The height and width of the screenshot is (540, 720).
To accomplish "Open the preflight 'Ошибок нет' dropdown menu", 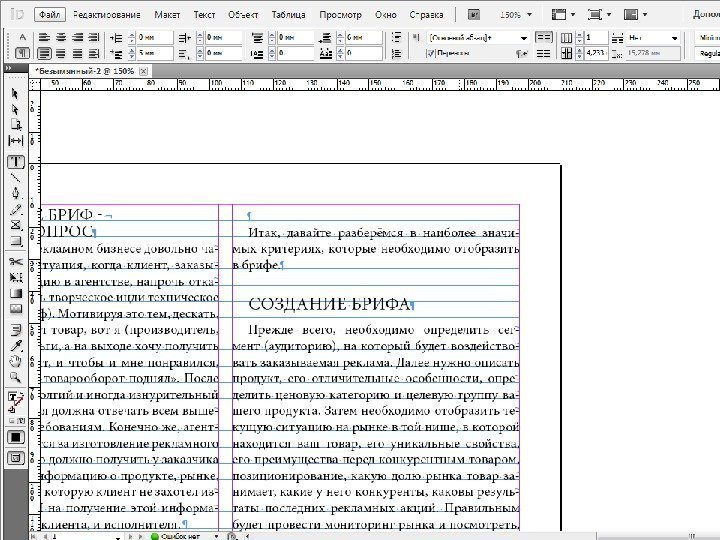I will click(218, 536).
